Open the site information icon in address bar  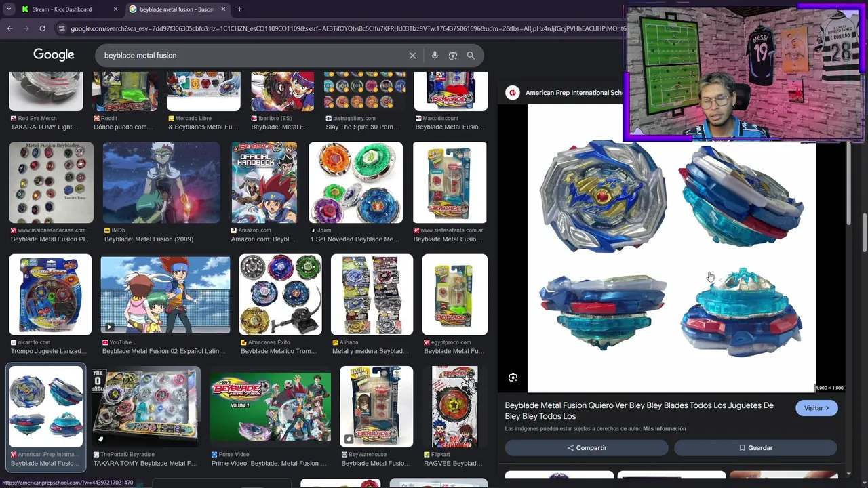tap(62, 28)
